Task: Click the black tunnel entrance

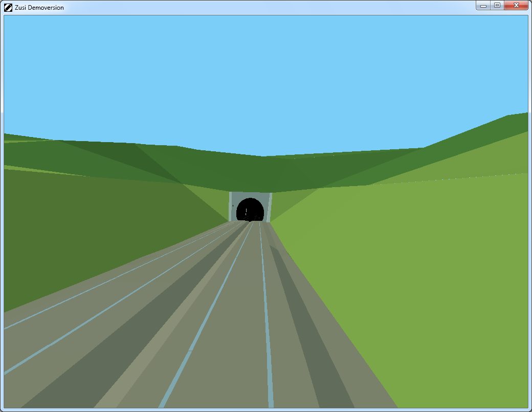Action: (x=250, y=210)
